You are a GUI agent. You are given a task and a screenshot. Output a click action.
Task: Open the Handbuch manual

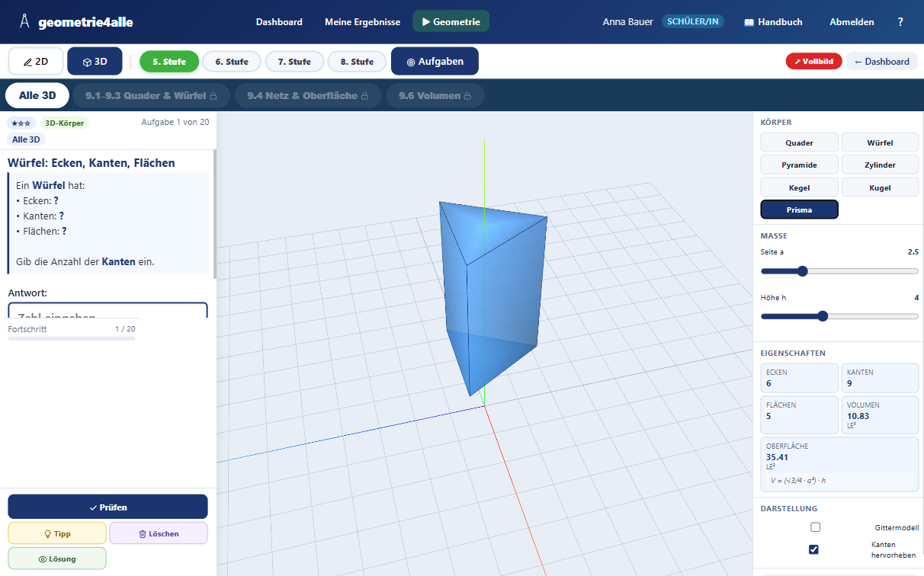click(773, 22)
